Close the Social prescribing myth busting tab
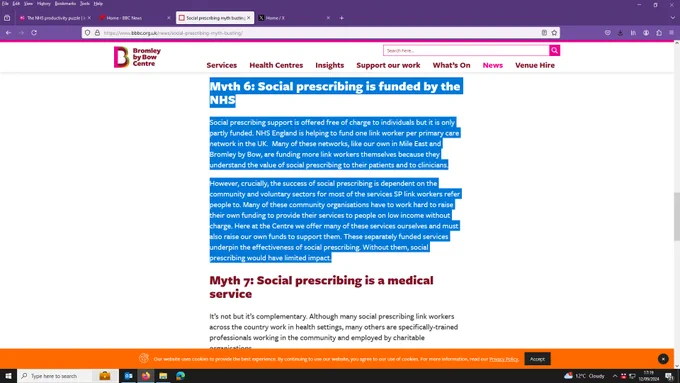The image size is (680, 383). [x=248, y=18]
